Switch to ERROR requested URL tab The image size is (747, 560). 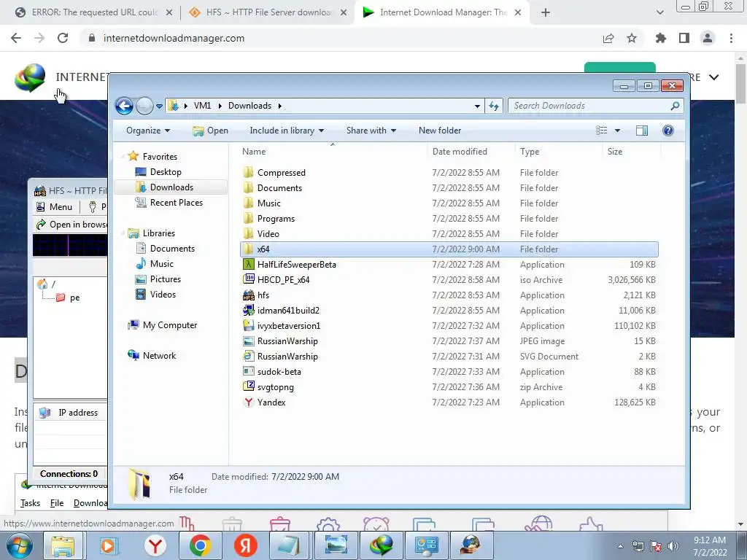(x=94, y=12)
